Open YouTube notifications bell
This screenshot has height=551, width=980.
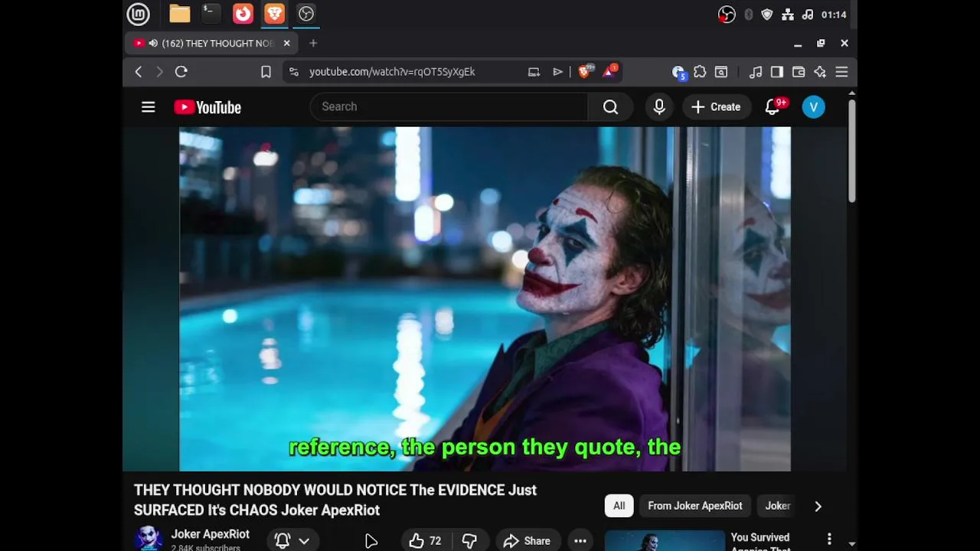coord(773,107)
